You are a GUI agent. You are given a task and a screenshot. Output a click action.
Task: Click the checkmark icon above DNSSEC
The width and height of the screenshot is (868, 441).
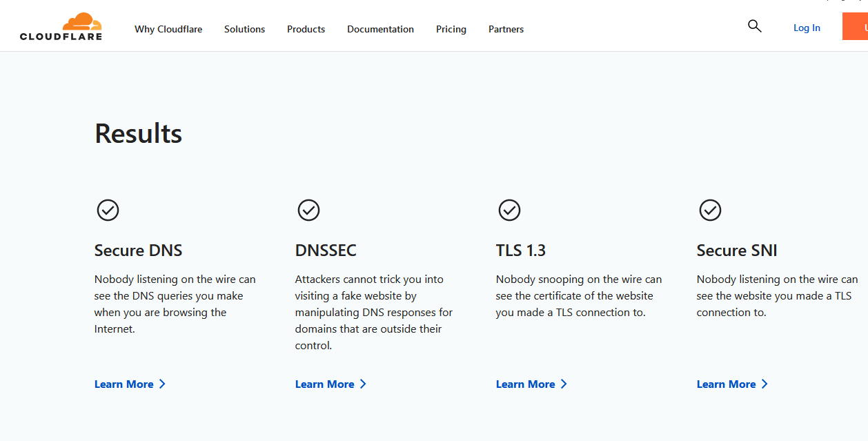tap(308, 210)
